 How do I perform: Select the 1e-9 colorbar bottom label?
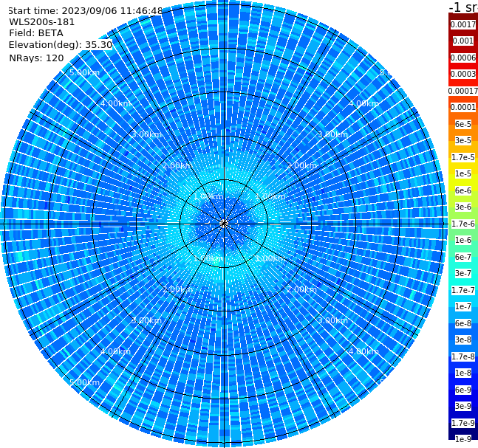[463, 439]
